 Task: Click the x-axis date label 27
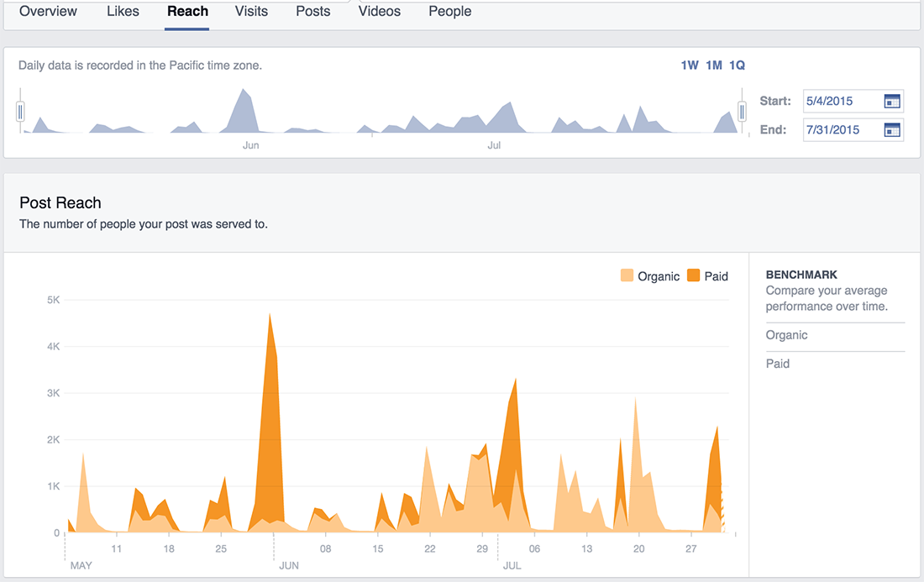(x=691, y=548)
